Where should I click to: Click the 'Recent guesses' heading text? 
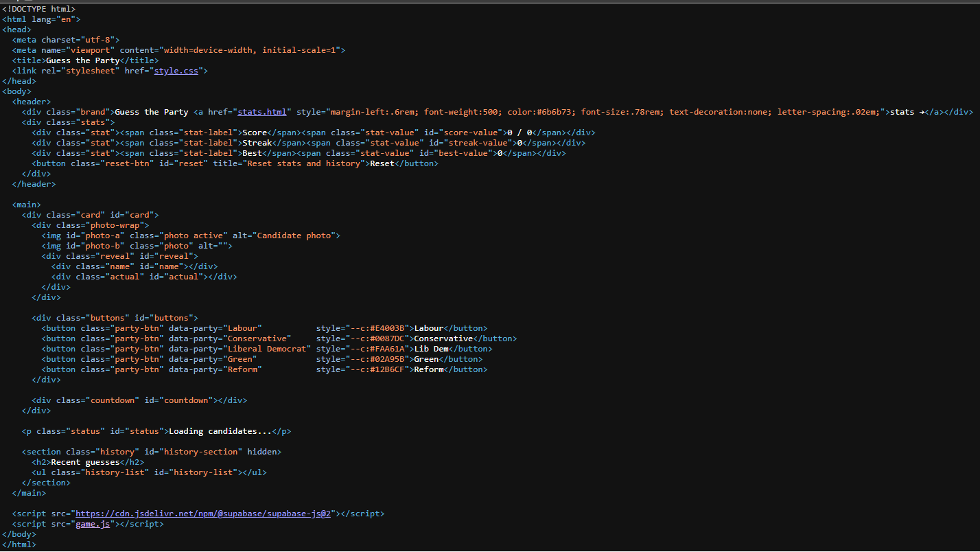(86, 462)
